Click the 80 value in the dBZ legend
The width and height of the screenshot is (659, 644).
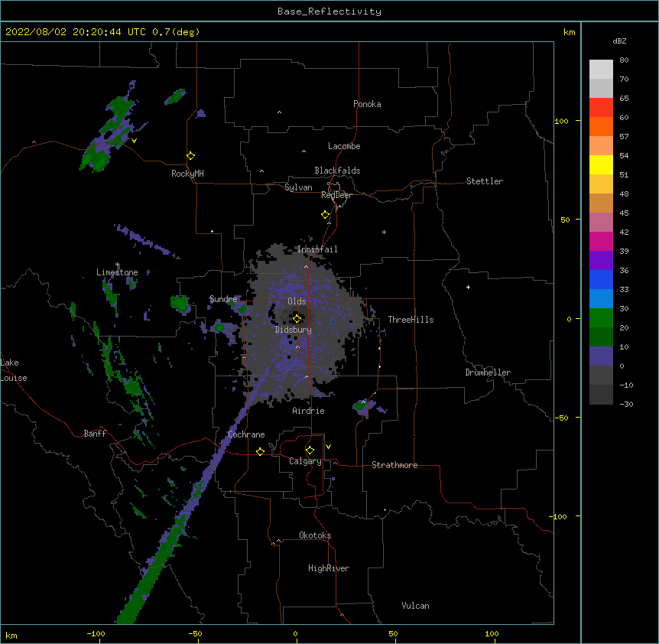click(x=624, y=60)
